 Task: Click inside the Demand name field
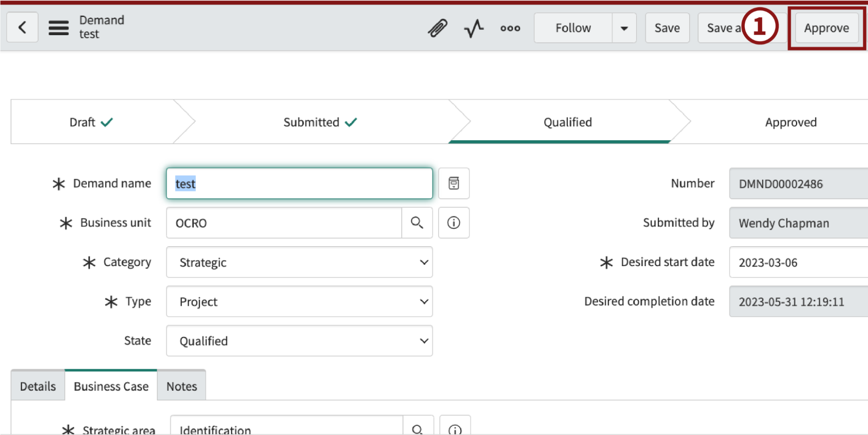coord(299,183)
